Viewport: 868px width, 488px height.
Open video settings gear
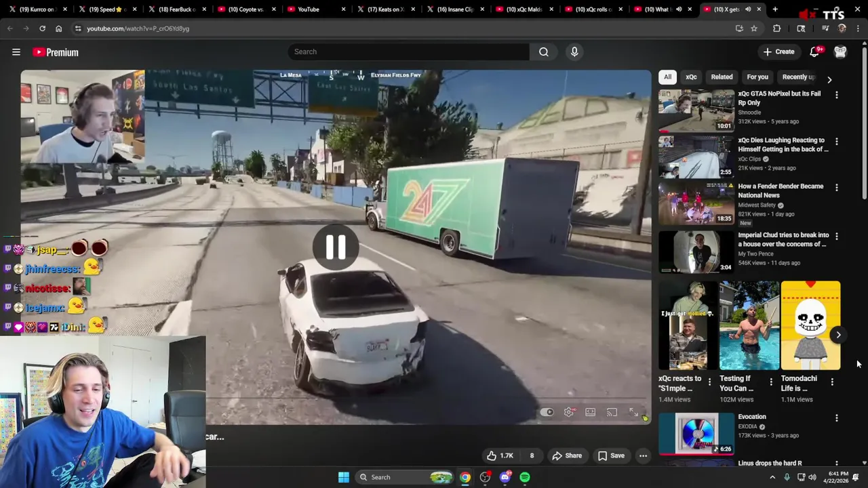[569, 412]
